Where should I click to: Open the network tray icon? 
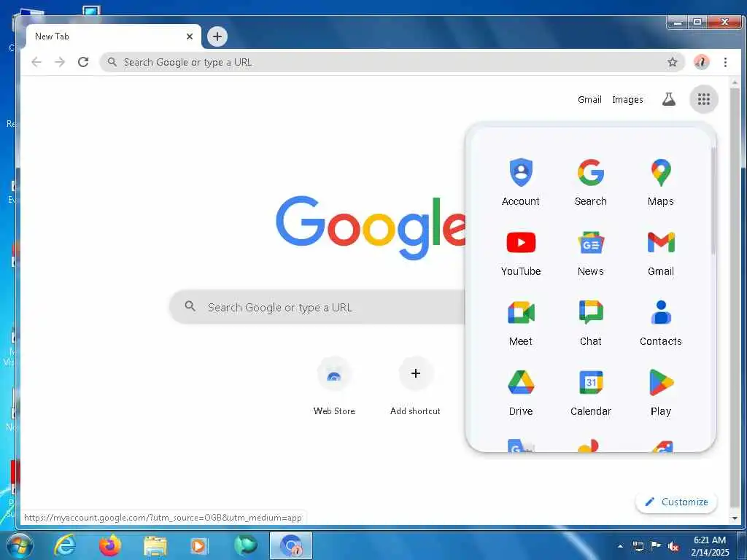coord(638,546)
